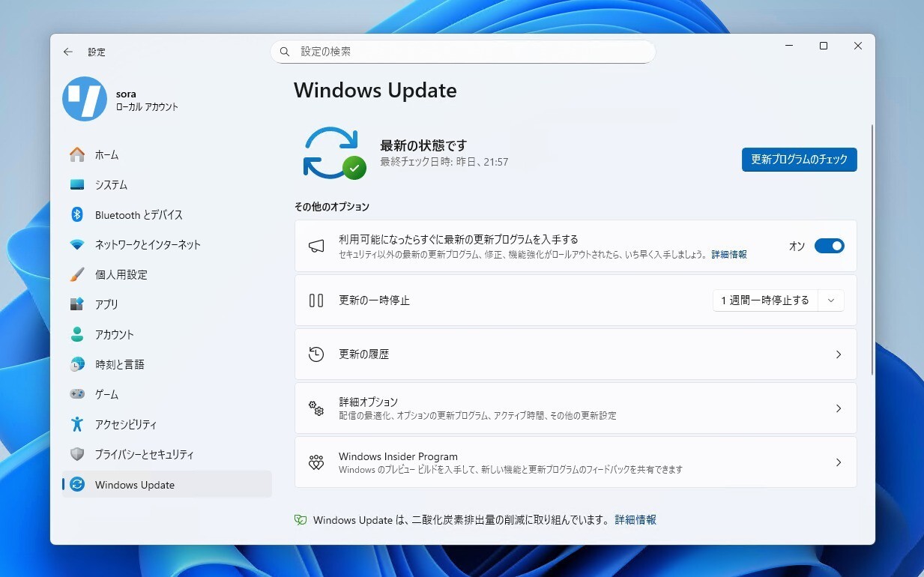Click the アカウント person icon
The image size is (924, 577).
pos(77,334)
